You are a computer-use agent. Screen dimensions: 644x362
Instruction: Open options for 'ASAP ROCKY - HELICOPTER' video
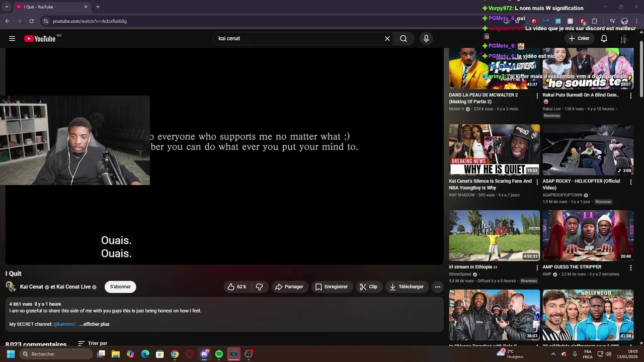[x=630, y=182]
